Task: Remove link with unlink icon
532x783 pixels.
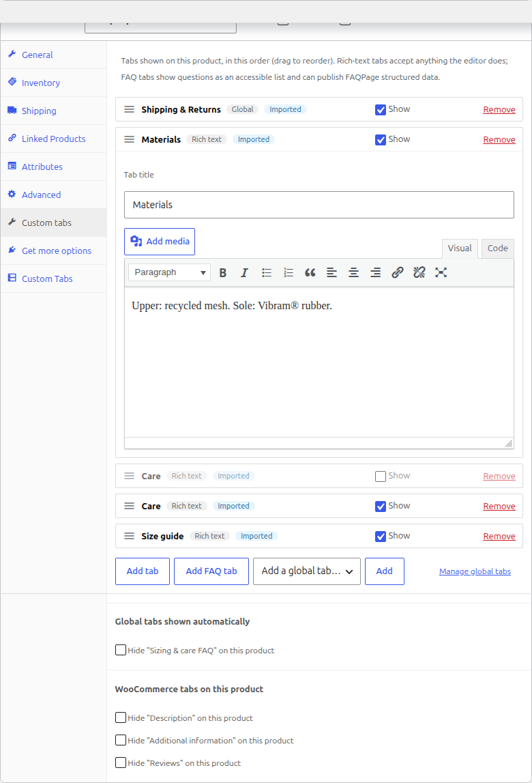Action: [419, 272]
